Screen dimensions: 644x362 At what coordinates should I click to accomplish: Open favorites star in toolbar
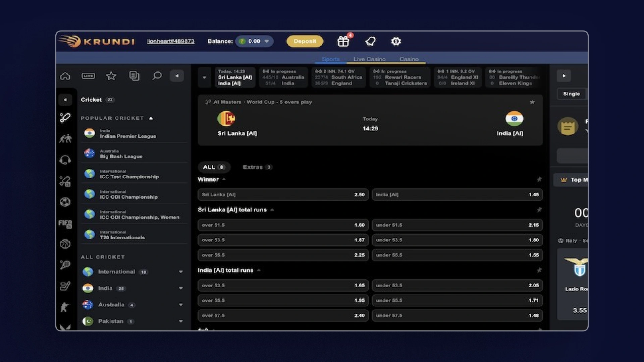coord(111,76)
